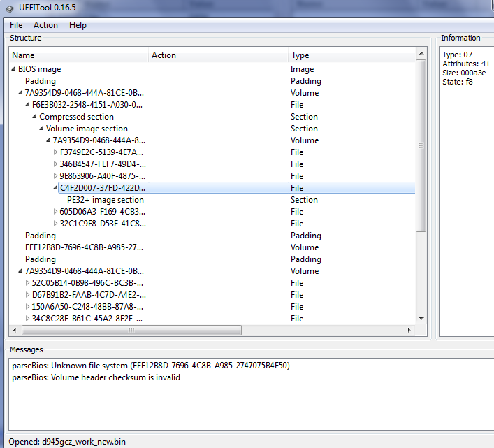494x448 pixels.
Task: Collapse the Compressed section node
Action: (35, 116)
